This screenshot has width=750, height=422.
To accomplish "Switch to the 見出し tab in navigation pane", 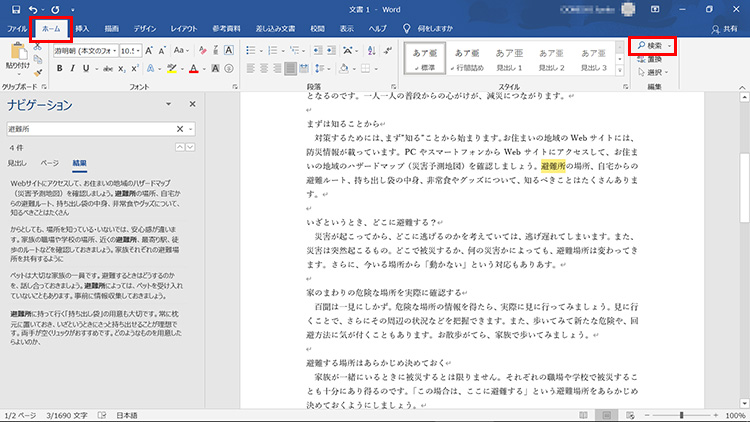I will 17,161.
